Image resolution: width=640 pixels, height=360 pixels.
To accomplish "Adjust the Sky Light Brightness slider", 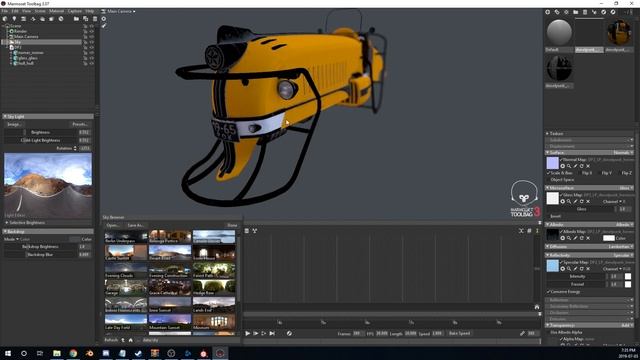I will pyautogui.click(x=41, y=132).
